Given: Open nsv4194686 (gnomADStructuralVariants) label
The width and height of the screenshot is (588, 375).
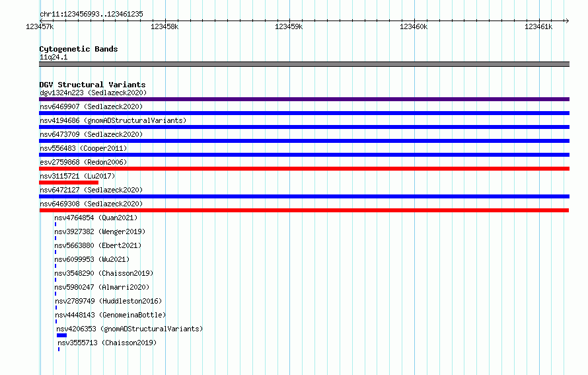Looking at the screenshot, I should (x=113, y=120).
